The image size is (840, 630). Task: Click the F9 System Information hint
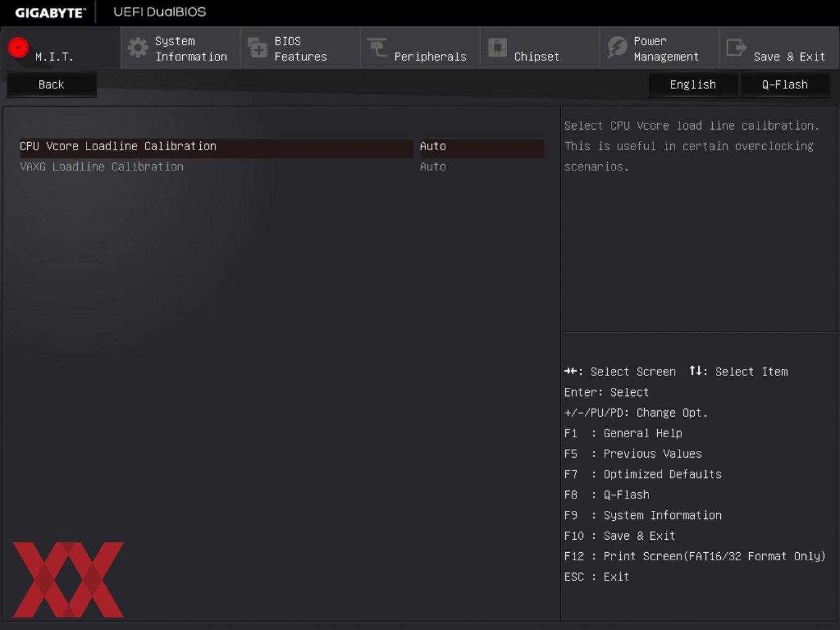pyautogui.click(x=643, y=515)
